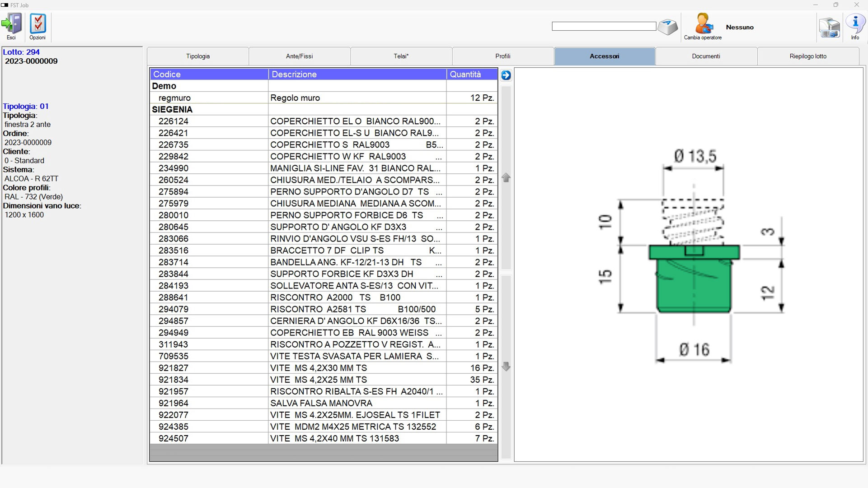The image size is (868, 488).
Task: Select CHIUSURA MEDIANA row 275979
Action: (x=324, y=203)
